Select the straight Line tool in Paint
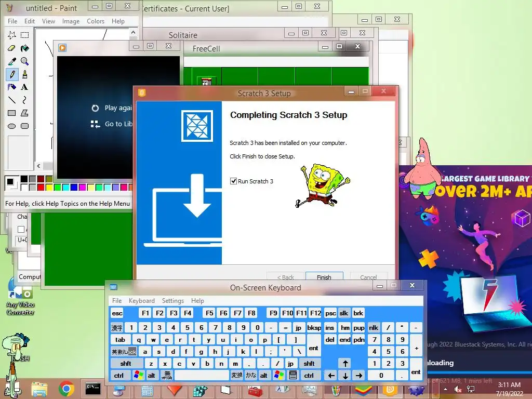The width and height of the screenshot is (532, 399). tap(12, 100)
